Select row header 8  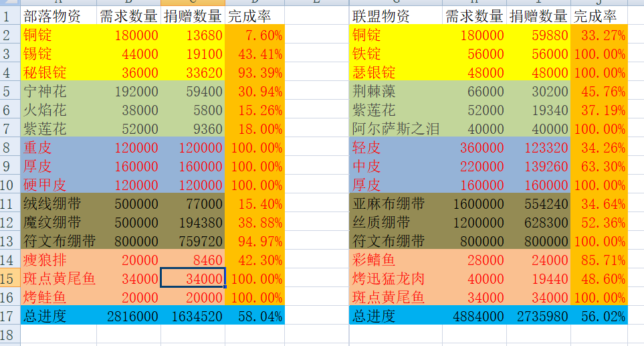(x=9, y=147)
